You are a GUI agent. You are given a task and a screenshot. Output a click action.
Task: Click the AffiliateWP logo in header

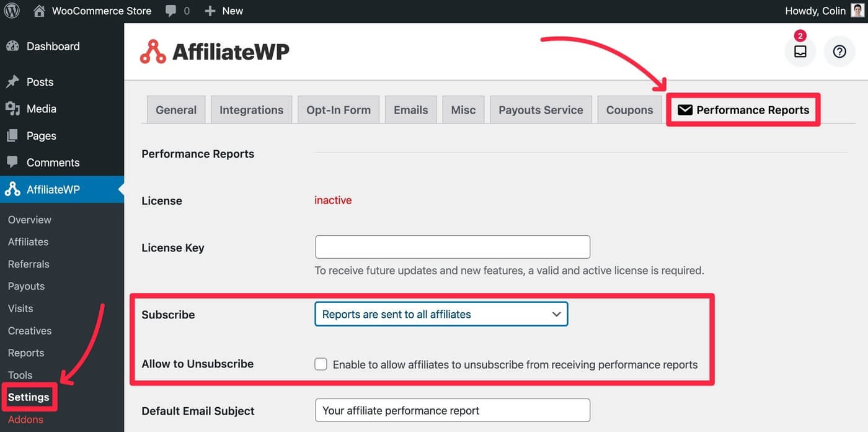[x=215, y=52]
